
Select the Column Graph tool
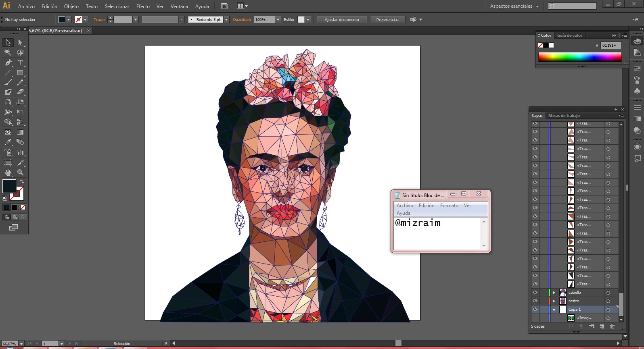click(20, 153)
